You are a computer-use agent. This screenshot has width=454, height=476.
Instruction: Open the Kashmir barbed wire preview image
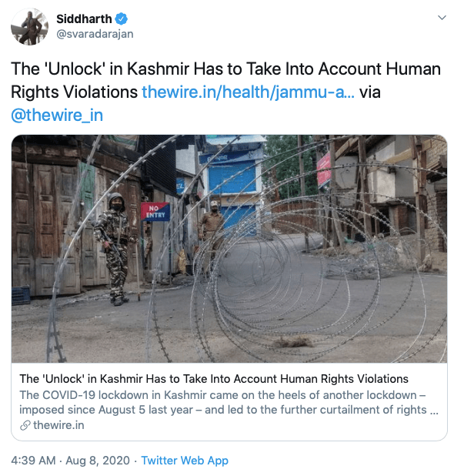tap(229, 249)
